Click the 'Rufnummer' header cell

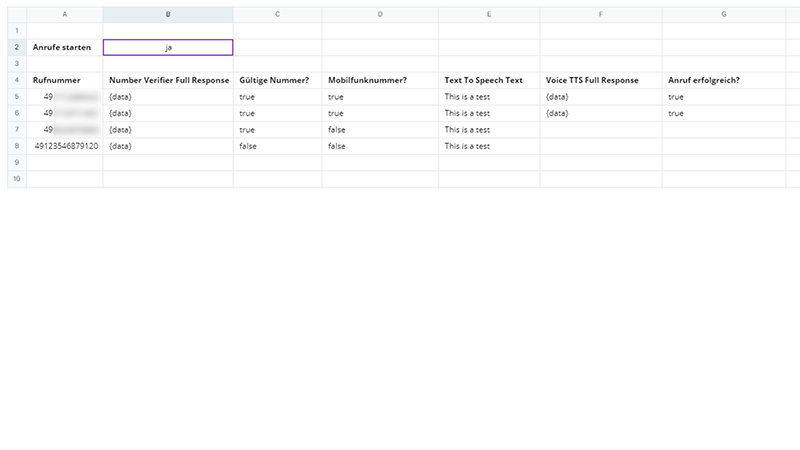[64, 80]
